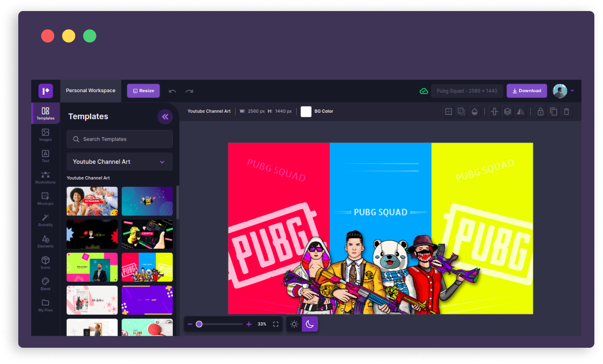603x364 pixels.
Task: Open the Illustrations panel in sidebar
Action: click(x=45, y=177)
